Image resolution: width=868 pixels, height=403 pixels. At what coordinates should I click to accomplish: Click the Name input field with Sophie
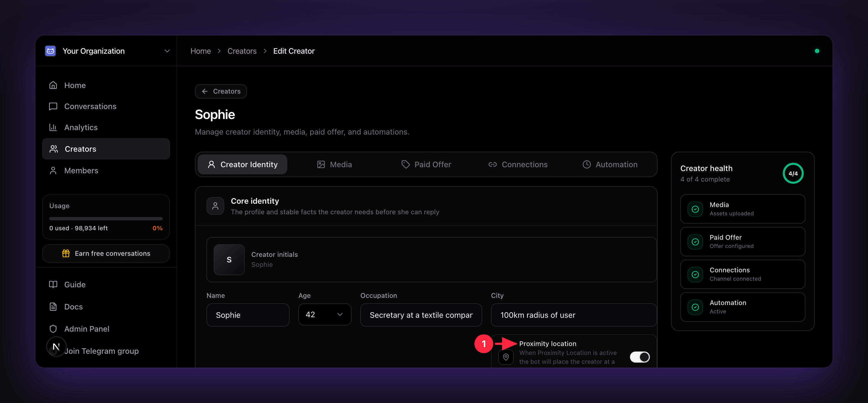point(248,315)
